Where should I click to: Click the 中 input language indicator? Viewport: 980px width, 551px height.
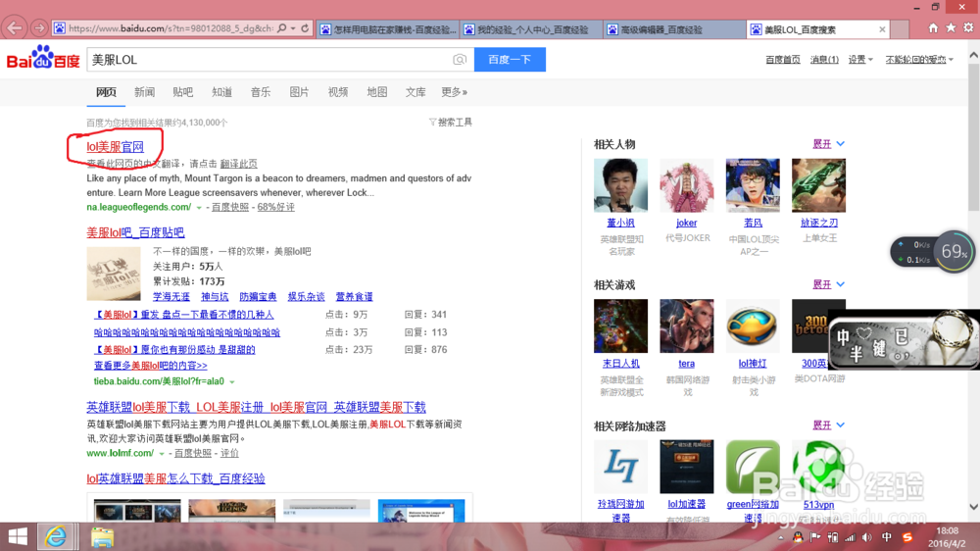click(887, 537)
